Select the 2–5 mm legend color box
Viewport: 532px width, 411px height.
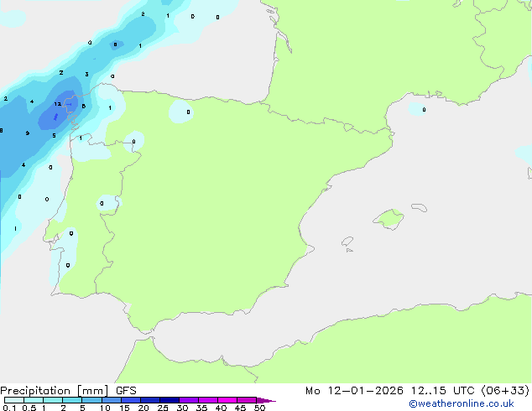72,400
